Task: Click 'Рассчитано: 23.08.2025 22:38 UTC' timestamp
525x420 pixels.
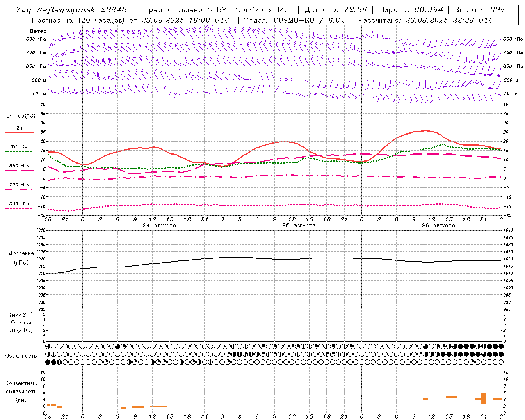Action: coord(426,20)
